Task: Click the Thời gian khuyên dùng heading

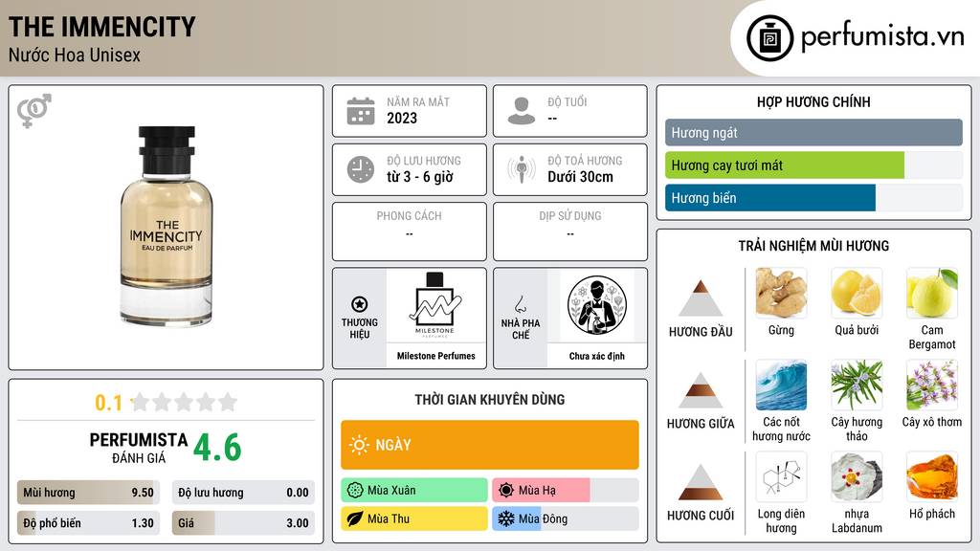Action: [490, 399]
